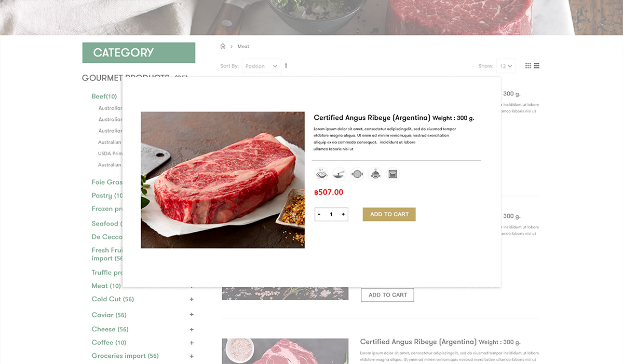The width and height of the screenshot is (623, 364).
Task: Click outlined ADD TO CART button in list
Action: coord(387,295)
